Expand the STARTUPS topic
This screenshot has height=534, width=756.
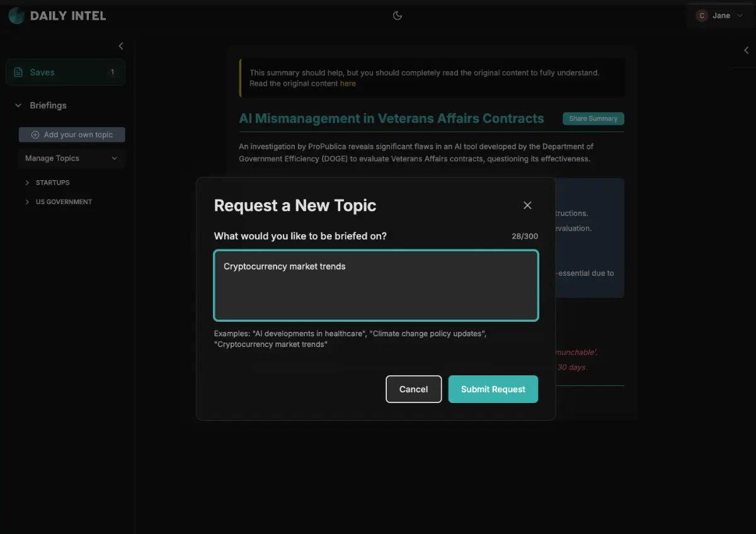(x=28, y=183)
